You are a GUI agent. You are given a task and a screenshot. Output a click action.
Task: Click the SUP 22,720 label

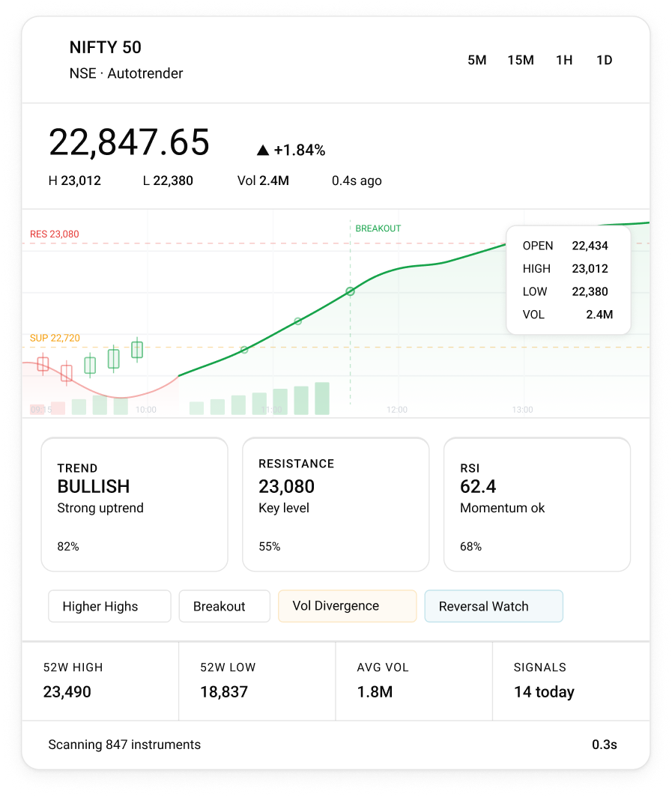point(55,338)
